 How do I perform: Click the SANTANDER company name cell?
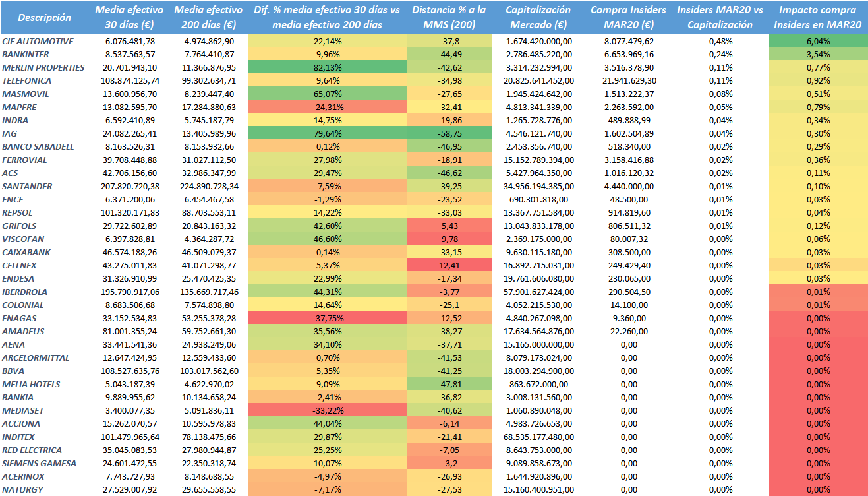(x=28, y=186)
